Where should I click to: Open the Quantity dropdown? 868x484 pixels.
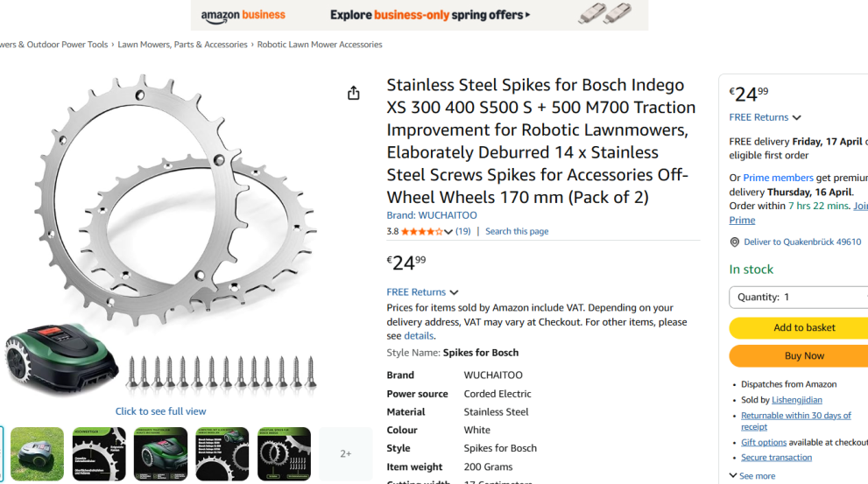pos(799,298)
